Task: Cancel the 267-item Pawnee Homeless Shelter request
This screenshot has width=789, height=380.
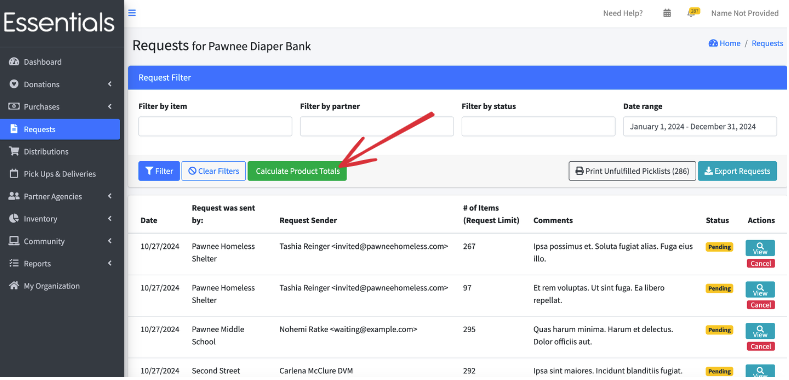Action: click(x=760, y=263)
